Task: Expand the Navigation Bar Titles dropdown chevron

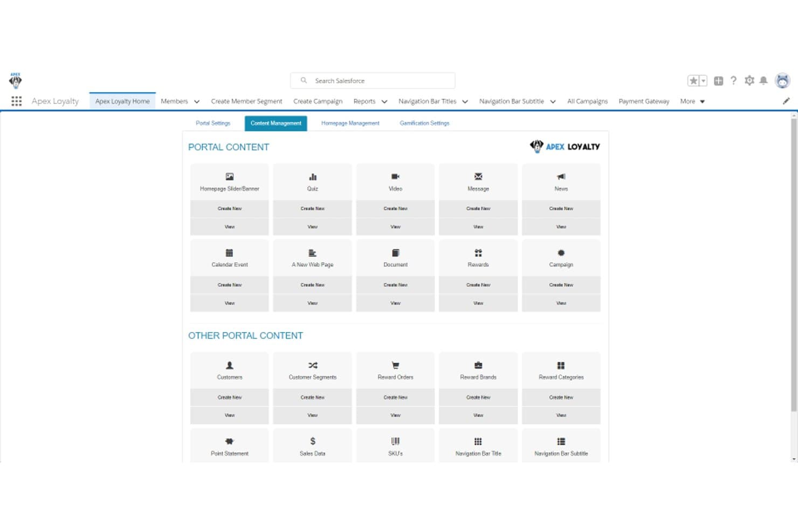Action: pos(465,101)
